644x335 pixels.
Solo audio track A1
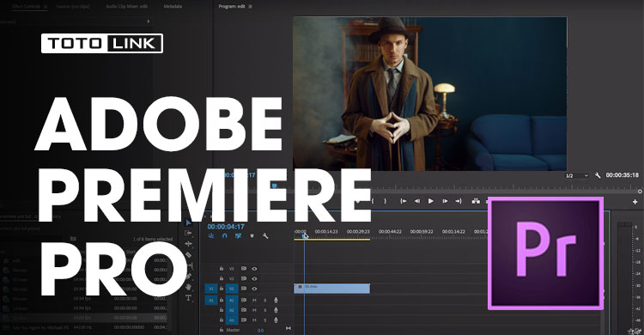coord(265,301)
